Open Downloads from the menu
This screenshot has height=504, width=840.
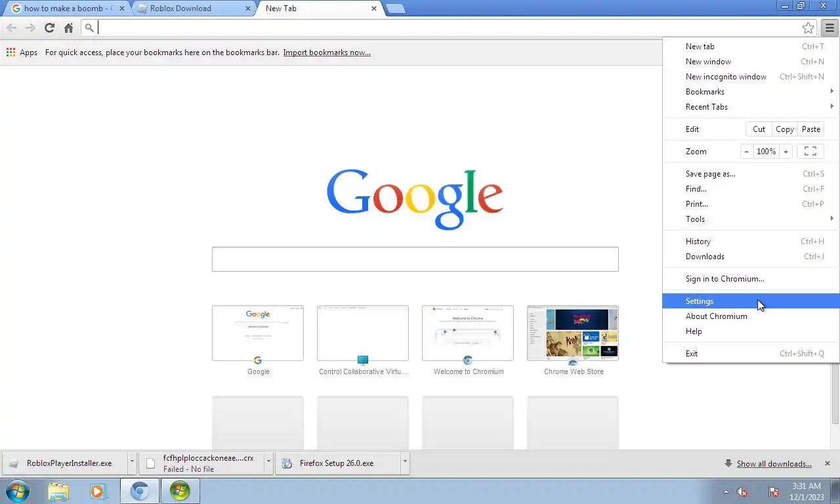pos(751,257)
